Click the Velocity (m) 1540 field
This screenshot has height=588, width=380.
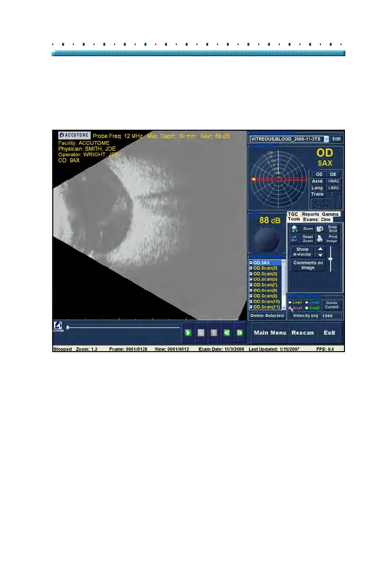pyautogui.click(x=331, y=316)
